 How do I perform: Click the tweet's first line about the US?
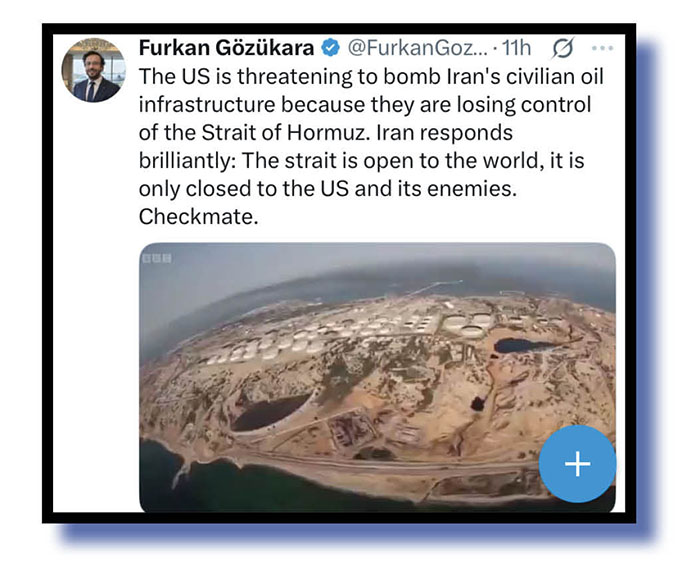coord(371,76)
